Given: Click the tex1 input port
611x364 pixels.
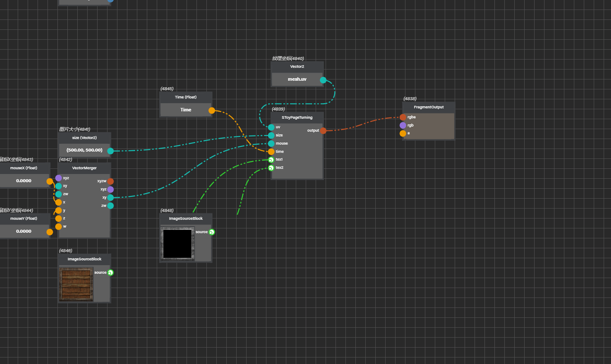Looking at the screenshot, I should coord(271,160).
